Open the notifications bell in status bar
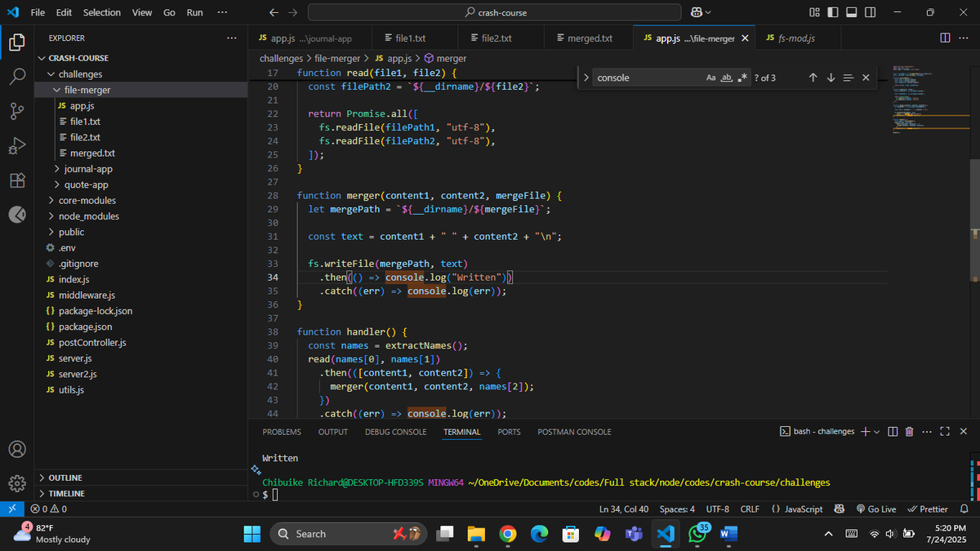The width and height of the screenshot is (980, 551). click(964, 509)
